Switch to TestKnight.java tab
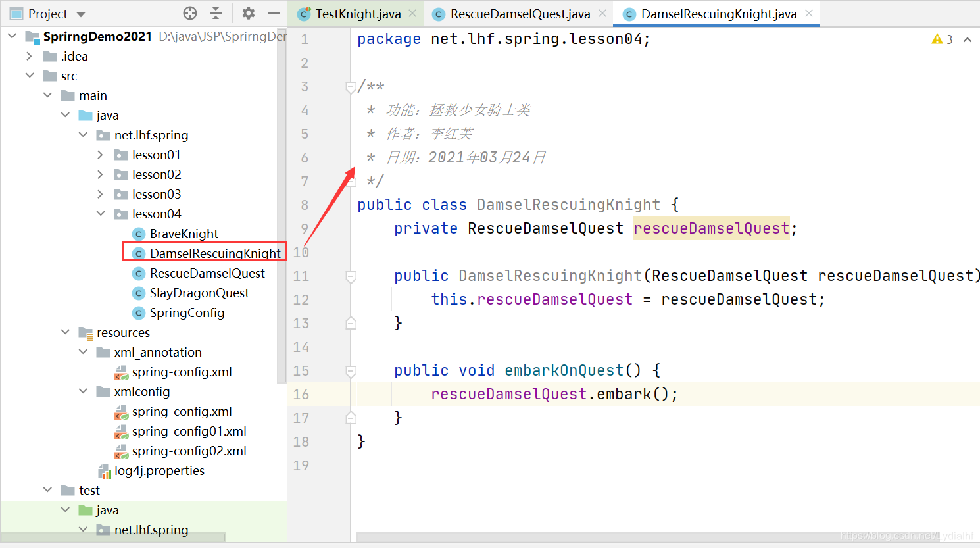This screenshot has width=980, height=548. pyautogui.click(x=358, y=14)
